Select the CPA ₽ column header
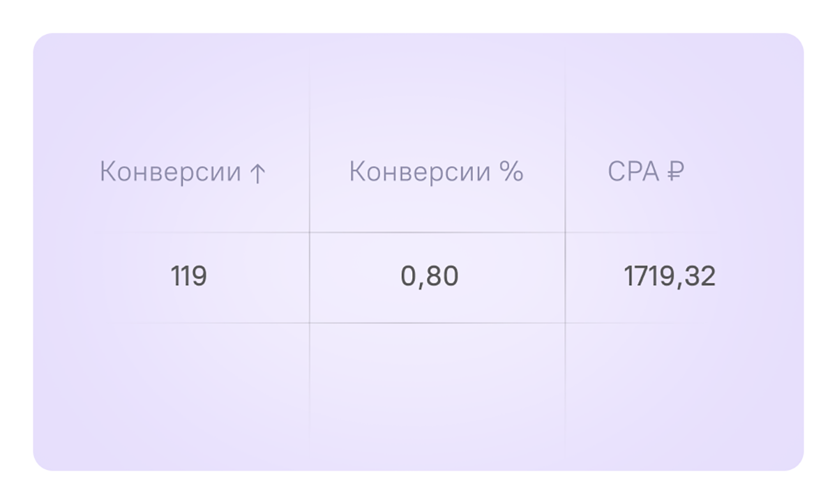Viewport: 837px width, 504px height. (x=646, y=171)
